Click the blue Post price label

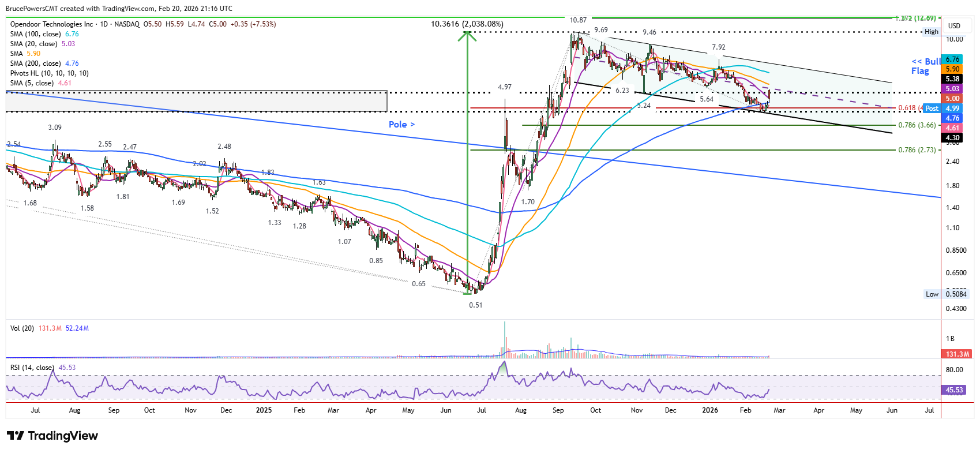pos(932,108)
